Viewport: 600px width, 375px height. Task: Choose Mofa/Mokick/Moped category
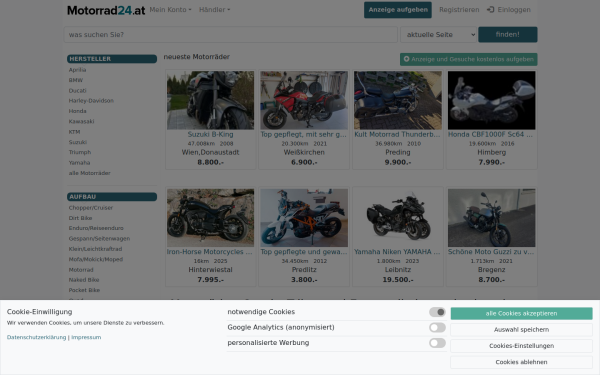(96, 259)
